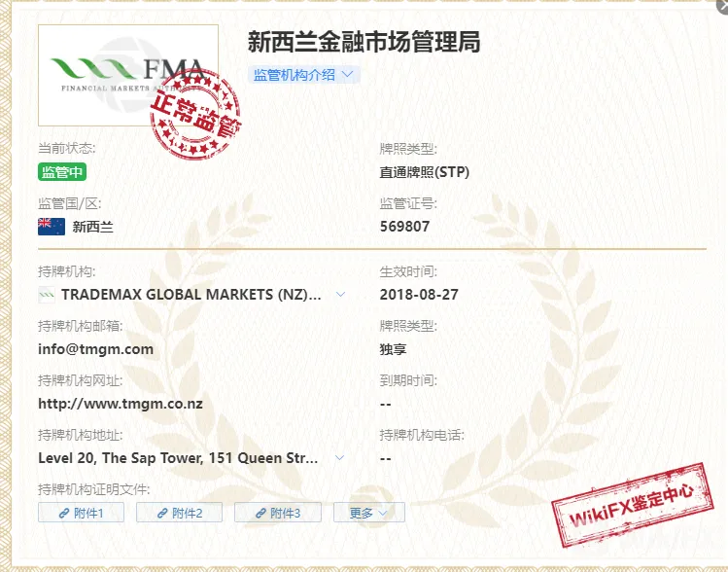Click the Level 20, The Sap Tower address
Screen dimensions: 728x572
pos(178,458)
